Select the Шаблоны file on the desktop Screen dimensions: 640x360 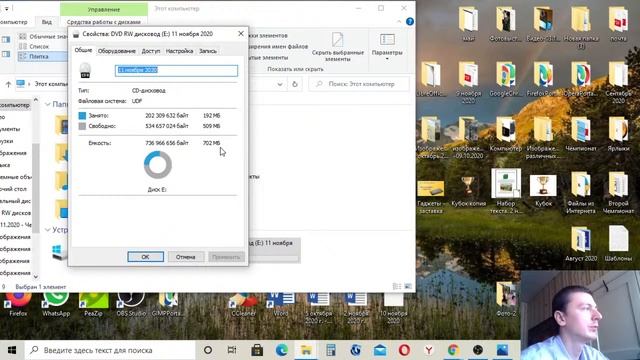click(x=618, y=244)
